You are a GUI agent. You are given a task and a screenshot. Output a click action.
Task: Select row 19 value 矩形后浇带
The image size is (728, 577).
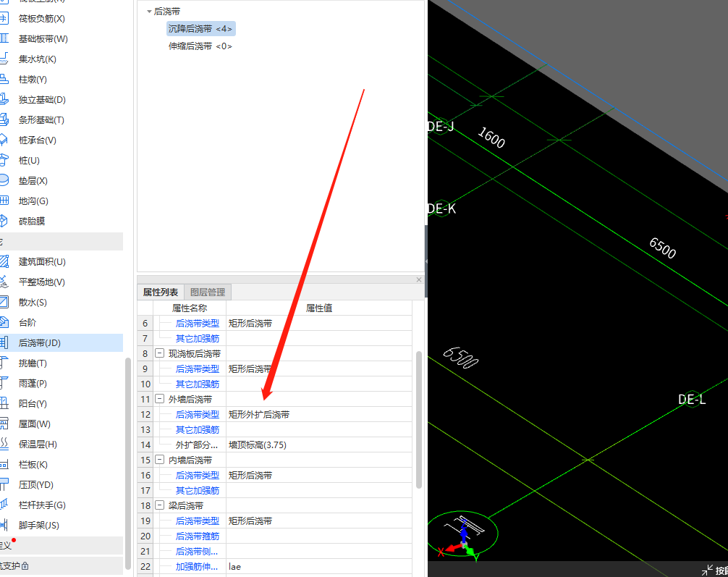pyautogui.click(x=319, y=521)
